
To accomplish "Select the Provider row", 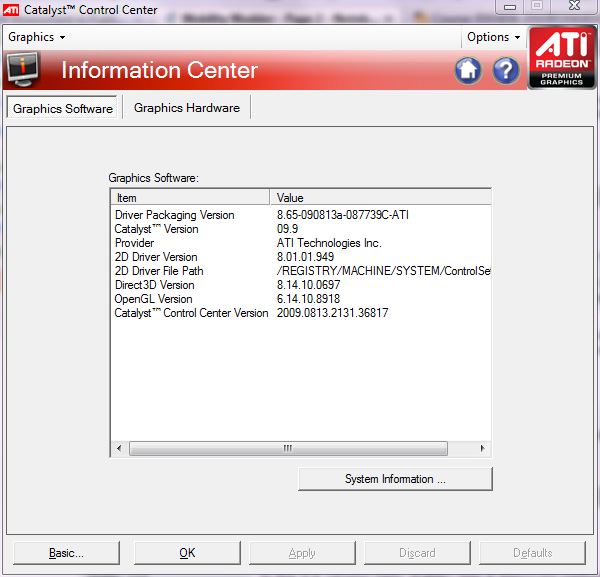I will click(301, 243).
